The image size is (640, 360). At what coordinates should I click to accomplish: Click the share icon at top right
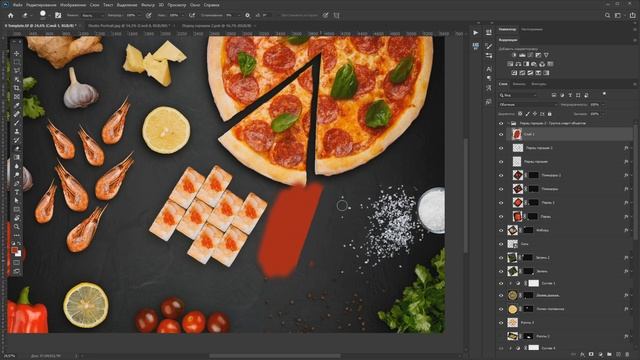pos(632,16)
